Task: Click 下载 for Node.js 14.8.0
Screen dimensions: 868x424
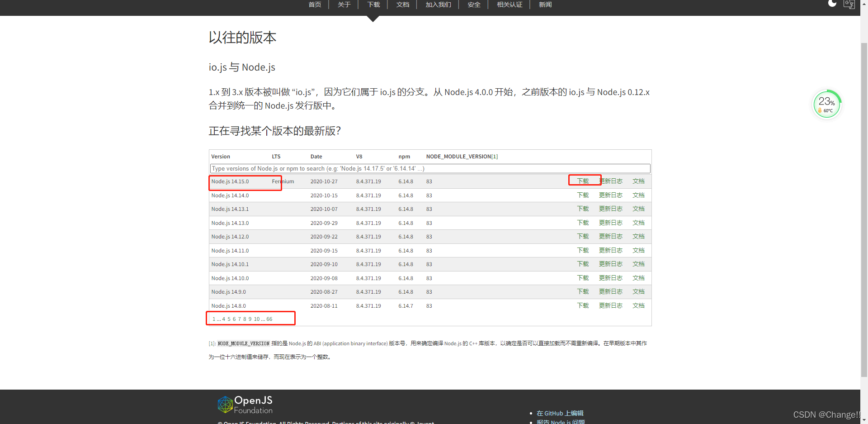Action: click(583, 305)
